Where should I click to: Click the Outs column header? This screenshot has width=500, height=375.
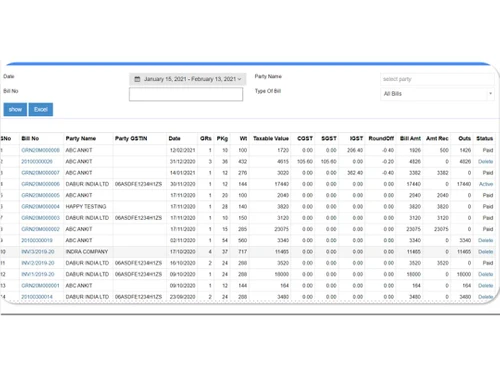[x=465, y=138]
